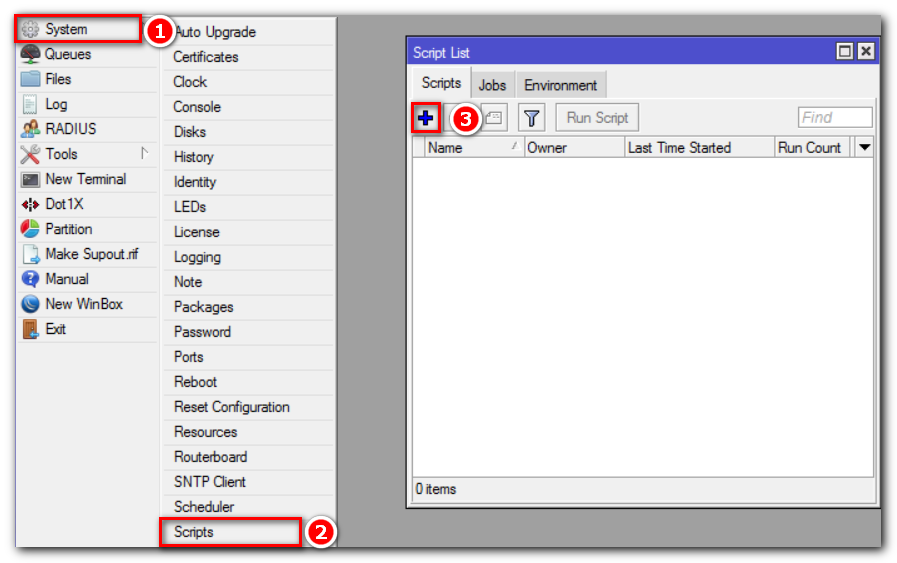This screenshot has width=897, height=563.
Task: Switch to the Jobs tab
Action: [x=492, y=85]
